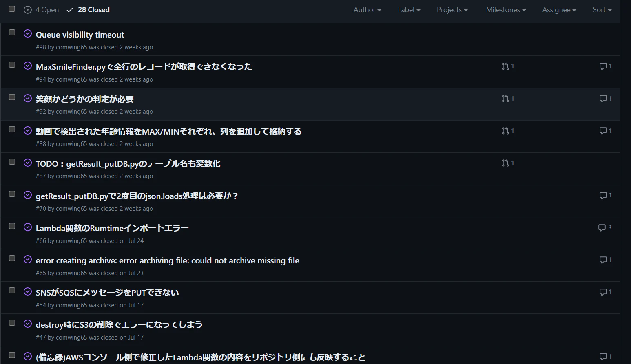Click closed-issue icon for issue #92
631x364 pixels.
click(x=28, y=98)
